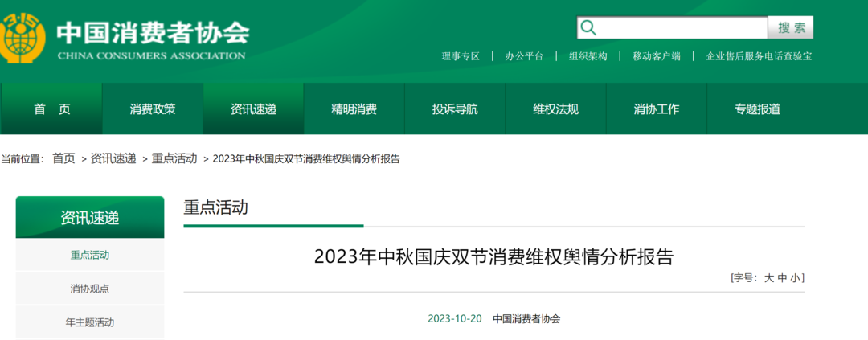Select 首页 in the main navigation
868x340 pixels.
click(52, 109)
